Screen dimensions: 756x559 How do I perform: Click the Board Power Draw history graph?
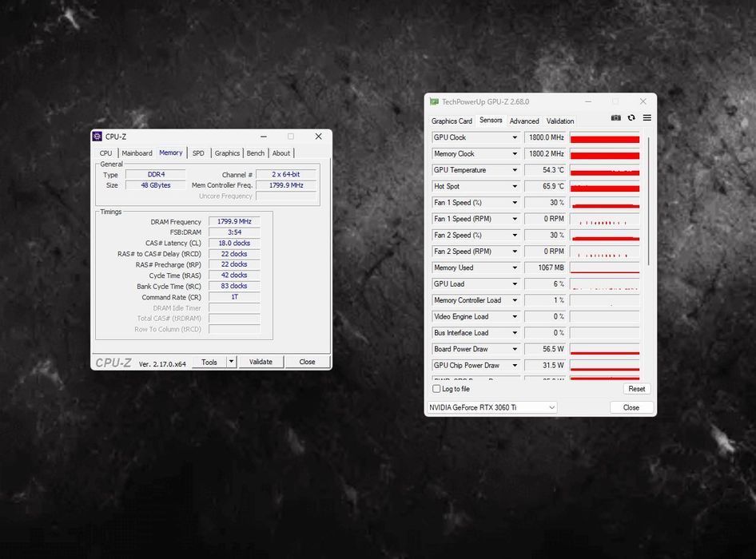[x=605, y=349]
